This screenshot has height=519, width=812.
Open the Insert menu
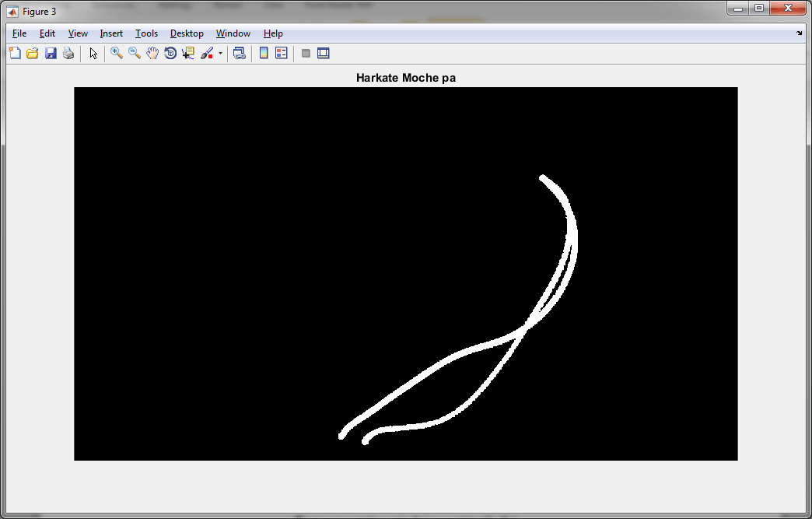point(111,33)
